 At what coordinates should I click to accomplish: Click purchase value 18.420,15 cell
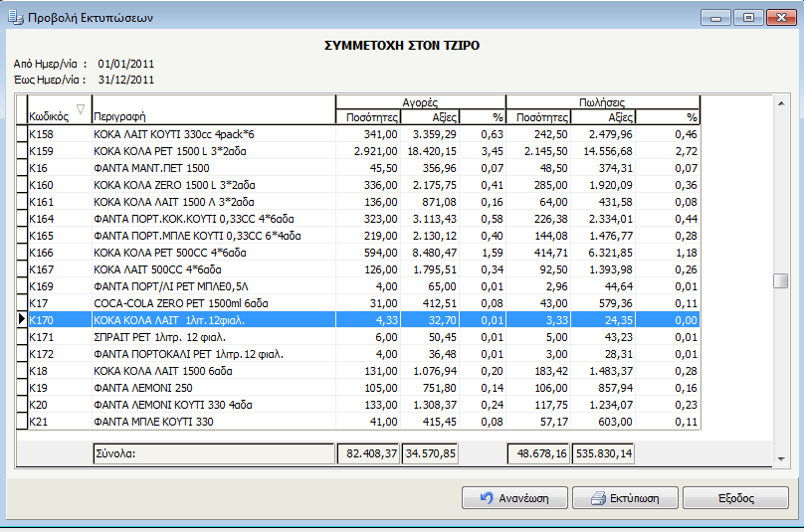430,151
